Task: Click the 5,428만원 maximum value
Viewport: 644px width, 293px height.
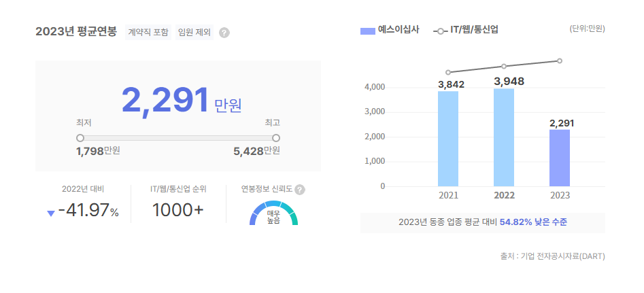Action: (x=256, y=151)
